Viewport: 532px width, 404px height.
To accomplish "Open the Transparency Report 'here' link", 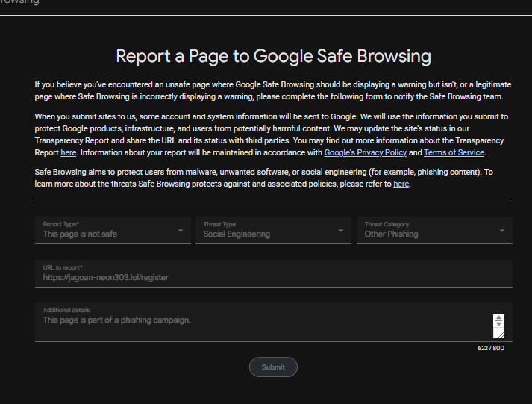I will click(68, 153).
